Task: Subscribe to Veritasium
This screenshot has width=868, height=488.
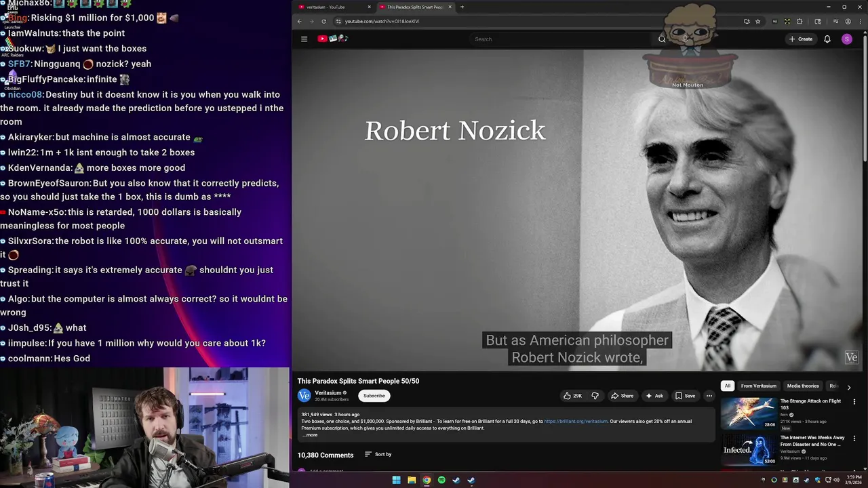Action: pos(374,396)
